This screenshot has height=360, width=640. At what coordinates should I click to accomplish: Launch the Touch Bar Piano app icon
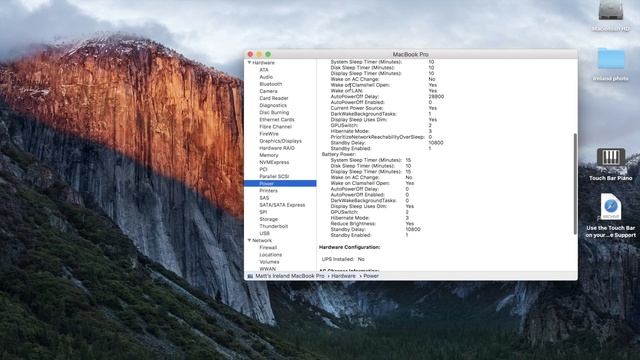click(611, 157)
